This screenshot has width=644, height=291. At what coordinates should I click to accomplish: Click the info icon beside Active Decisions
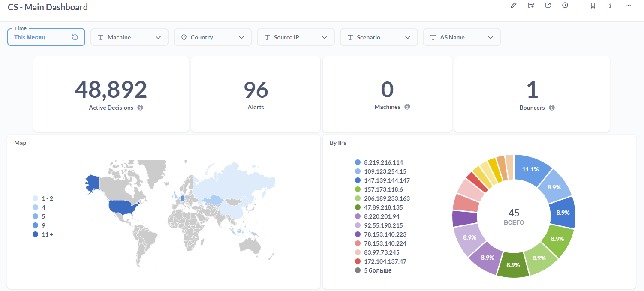(x=140, y=108)
